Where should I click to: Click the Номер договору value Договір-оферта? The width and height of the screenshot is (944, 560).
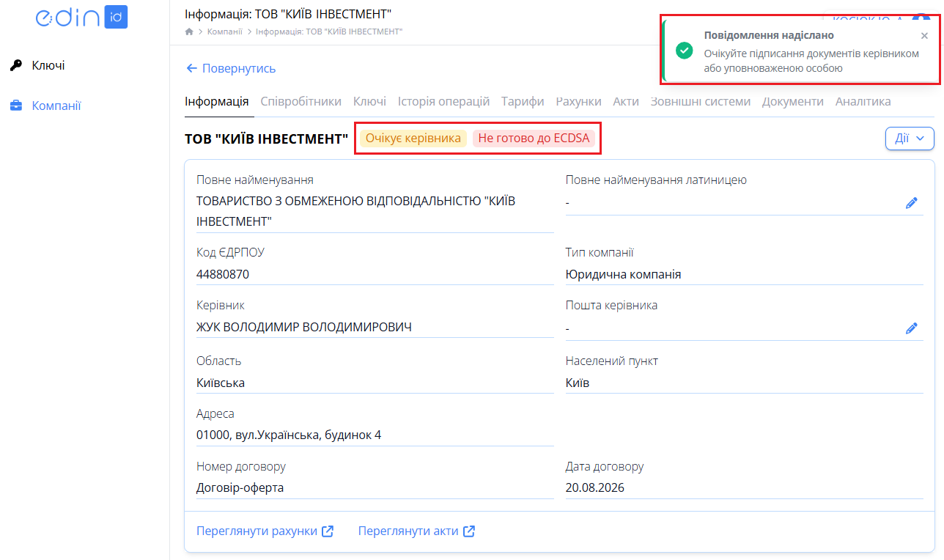click(240, 488)
